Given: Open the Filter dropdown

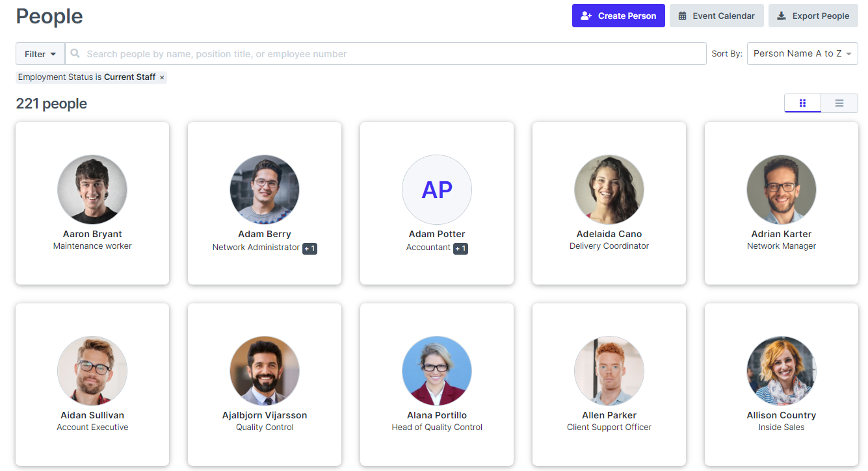Looking at the screenshot, I should (x=40, y=54).
